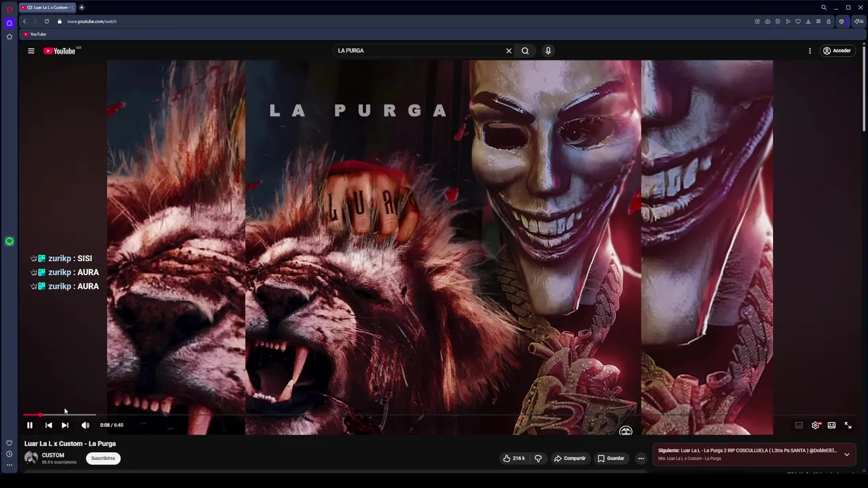Open browser send/flow arrow icon
This screenshot has height=488, width=868.
[788, 22]
